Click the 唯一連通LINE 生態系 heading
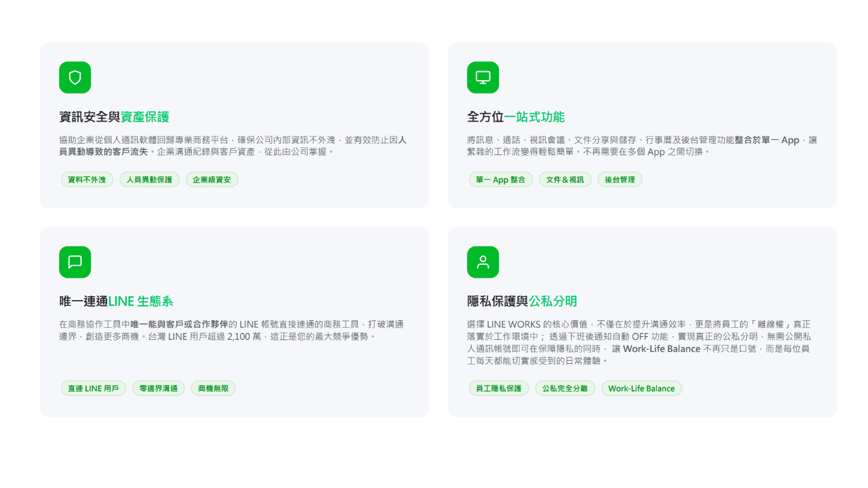The image size is (868, 488). tap(116, 301)
